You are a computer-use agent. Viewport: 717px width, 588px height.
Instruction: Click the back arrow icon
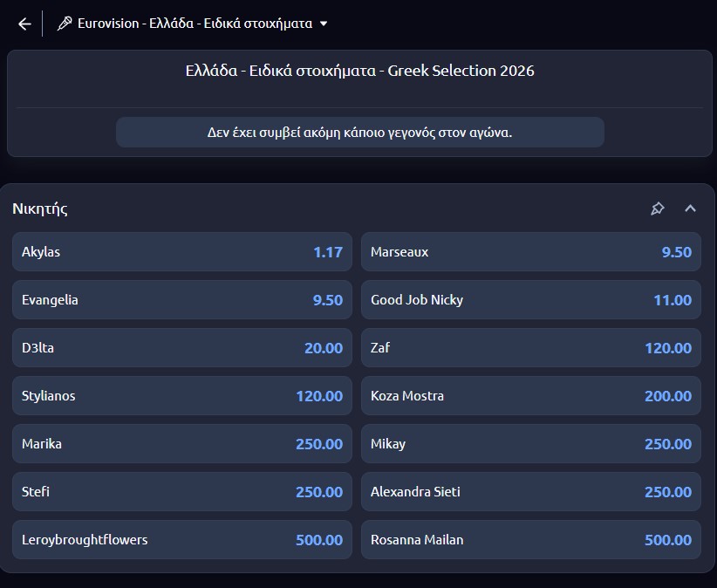point(24,24)
